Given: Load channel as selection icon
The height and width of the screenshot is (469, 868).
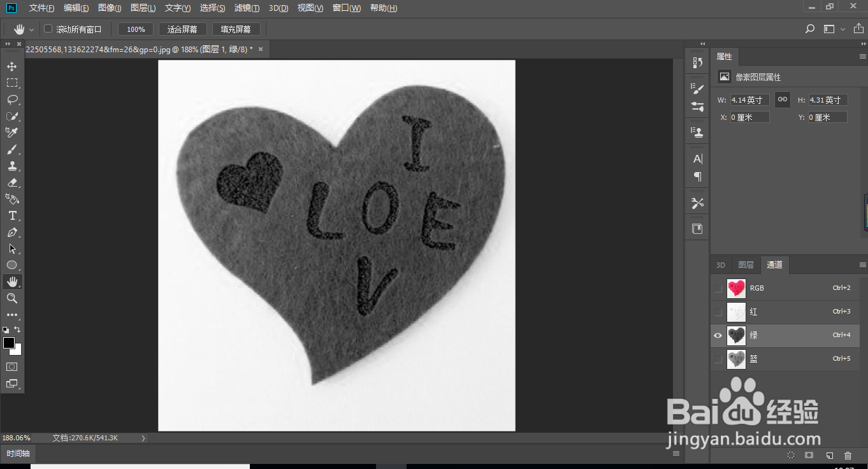Looking at the screenshot, I should tap(791, 455).
